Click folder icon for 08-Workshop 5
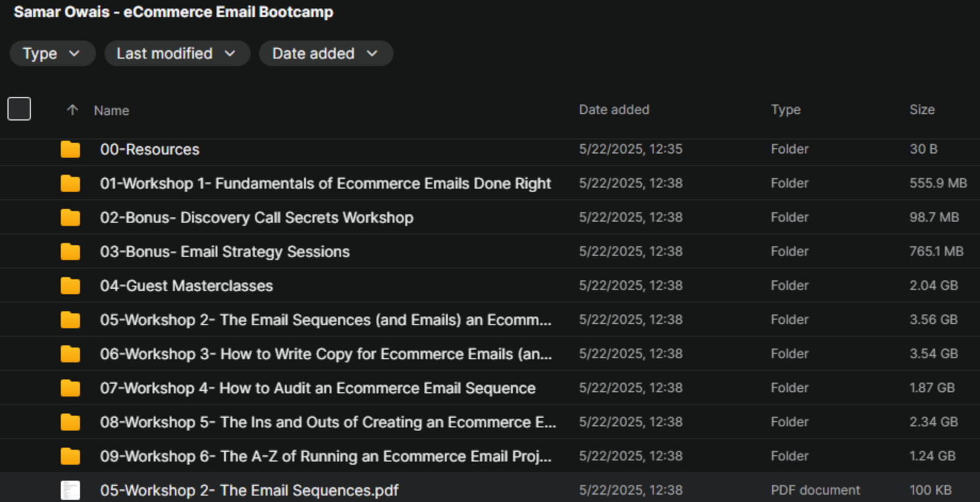This screenshot has height=502, width=980. tap(70, 422)
